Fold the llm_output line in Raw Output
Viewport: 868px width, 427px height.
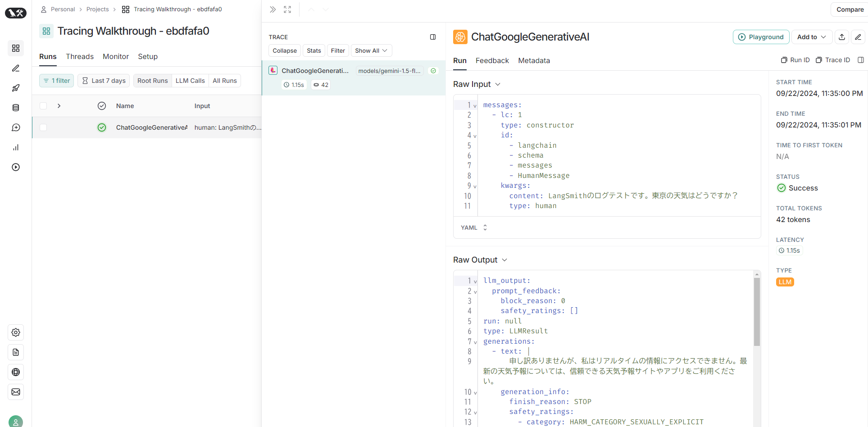tap(475, 282)
